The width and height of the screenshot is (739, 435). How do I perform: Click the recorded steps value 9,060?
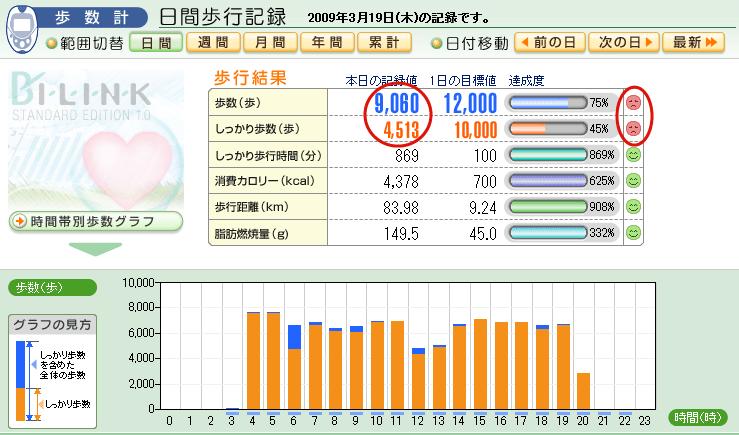click(x=397, y=103)
